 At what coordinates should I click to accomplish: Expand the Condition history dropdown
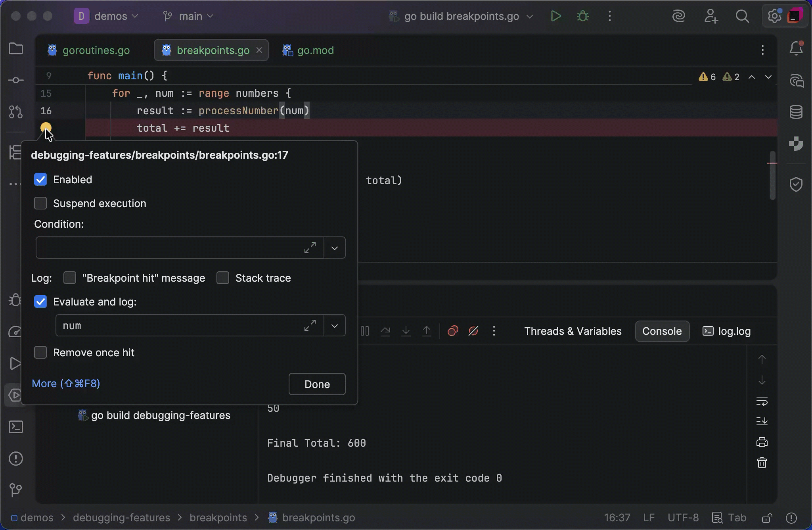click(335, 248)
